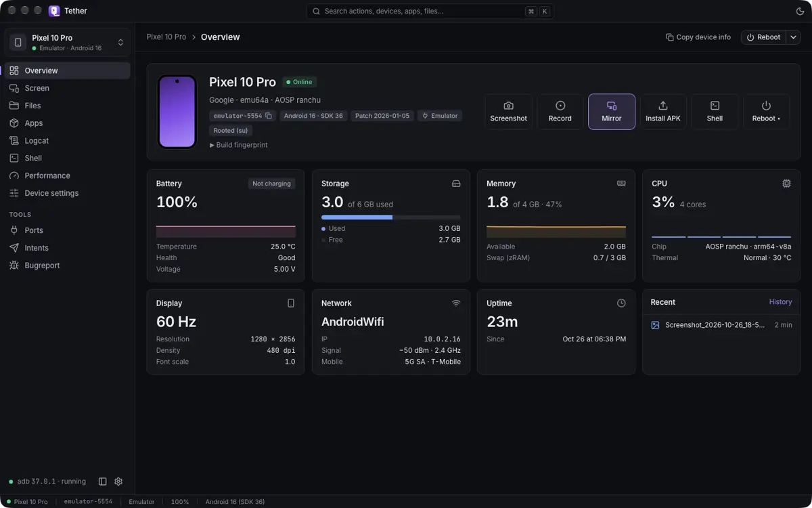The height and width of the screenshot is (508, 812).
Task: Click the Pixel 10 Pro breadcrumb
Action: tap(166, 37)
